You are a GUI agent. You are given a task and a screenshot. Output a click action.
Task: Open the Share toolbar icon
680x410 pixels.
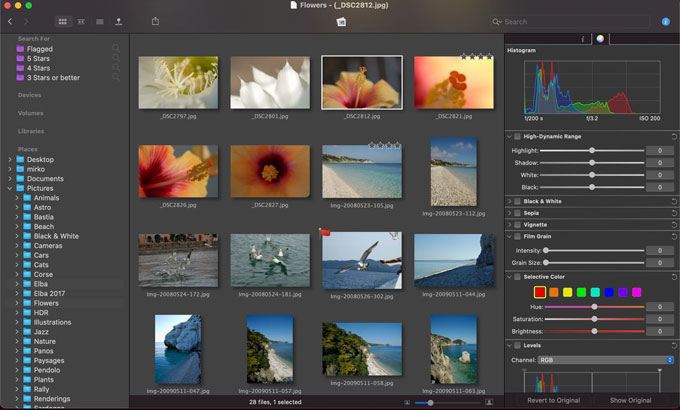click(155, 21)
